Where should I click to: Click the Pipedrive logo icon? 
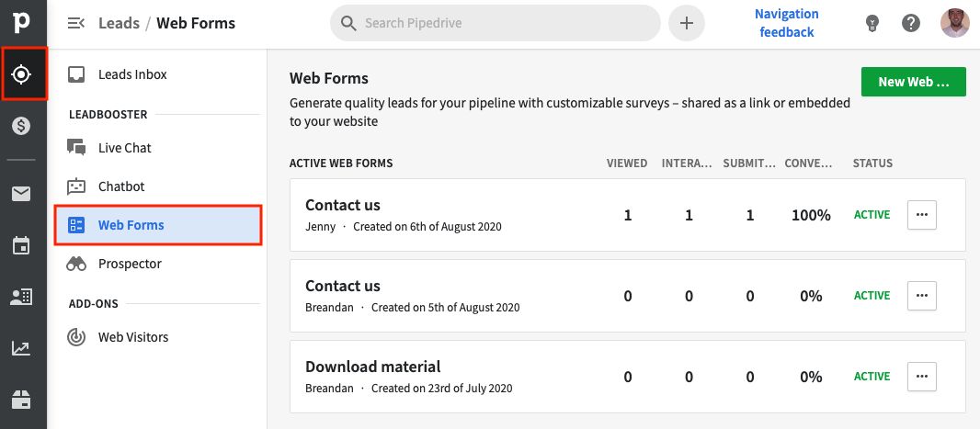(x=21, y=23)
